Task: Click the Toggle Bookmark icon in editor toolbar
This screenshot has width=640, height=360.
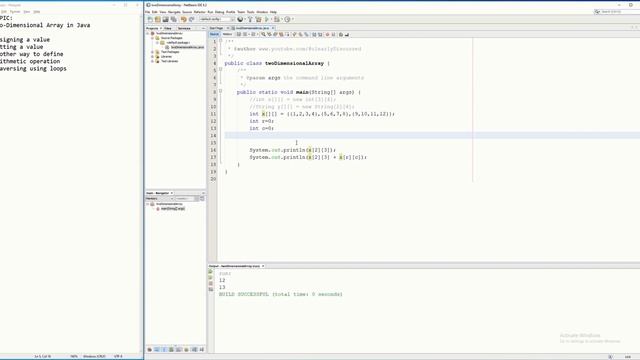Action: click(x=306, y=34)
